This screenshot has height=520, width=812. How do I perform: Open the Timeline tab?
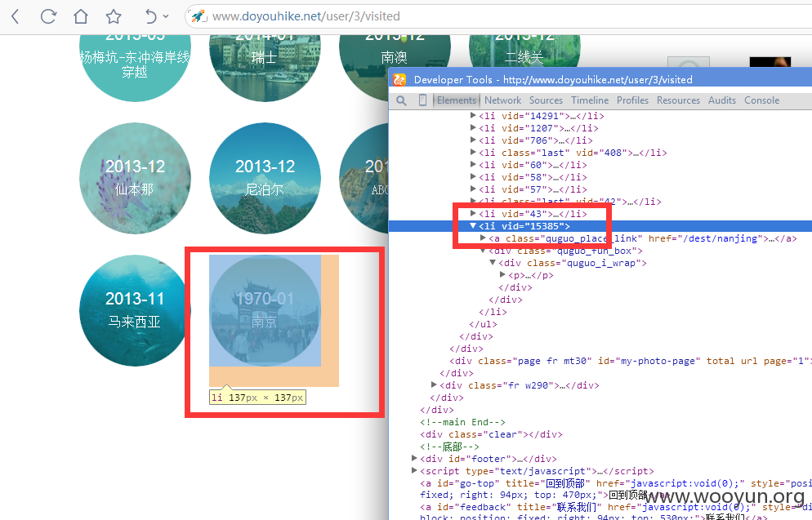(x=590, y=100)
